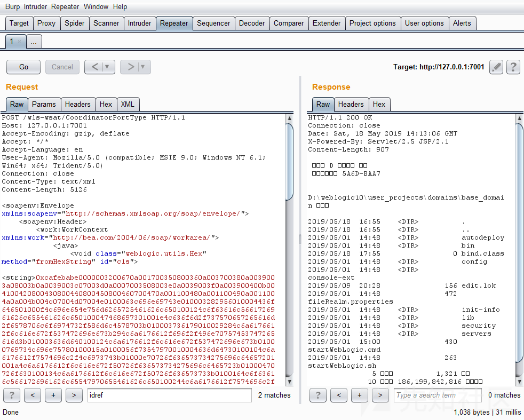Click the pencil edit target icon
Screen dimensions: 524x420
coord(496,67)
